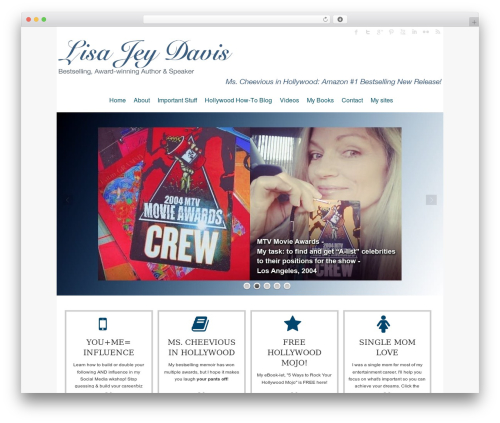Screen dimensions: 500x423
Task: Click the MS. CHEEVIOUS IN HOLLYWOOD heading
Action: [x=201, y=347]
